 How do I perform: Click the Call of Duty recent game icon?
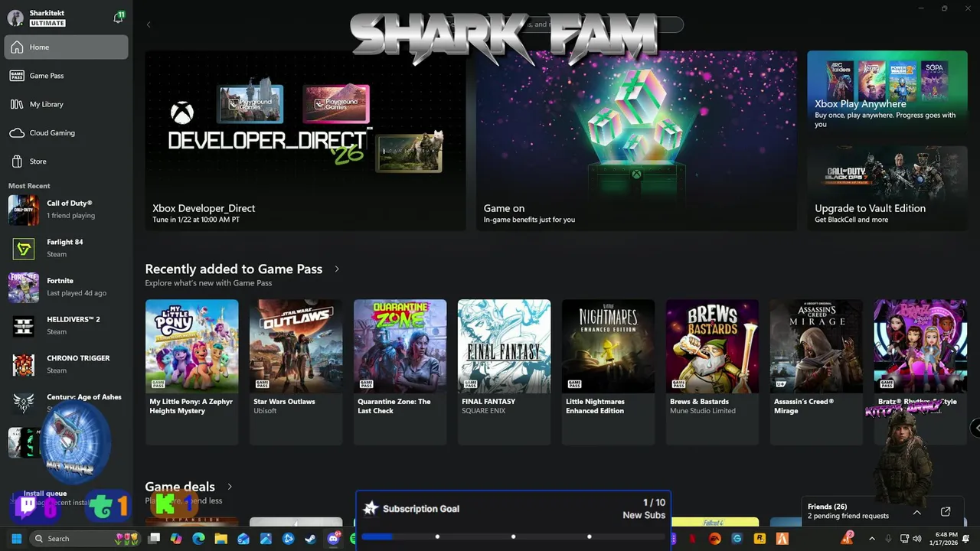(24, 210)
